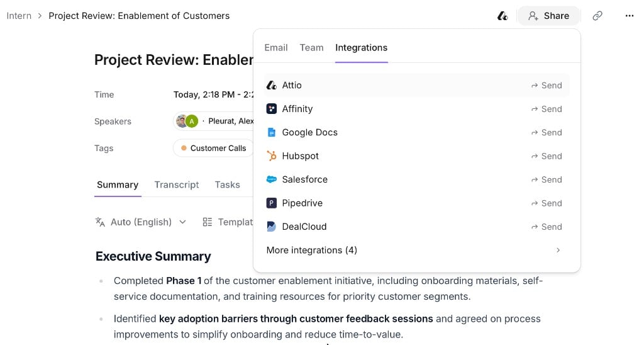644x345 pixels.
Task: Click the Pipedrive logo icon
Action: tap(272, 203)
